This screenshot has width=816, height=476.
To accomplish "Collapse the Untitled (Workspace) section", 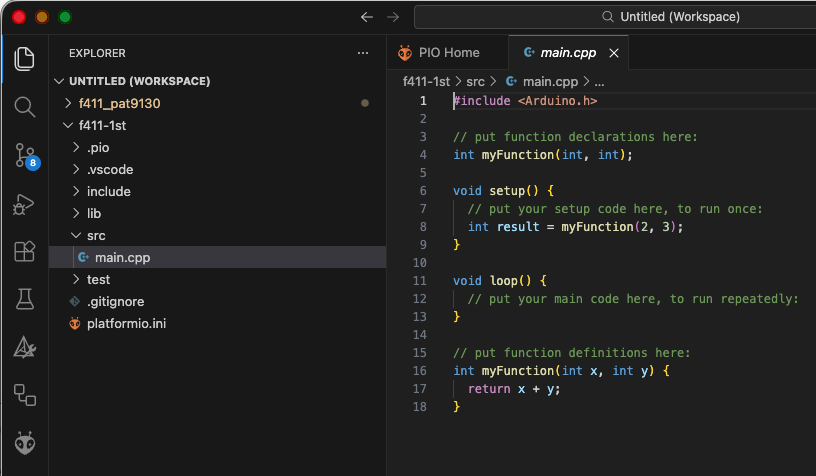I will (139, 81).
